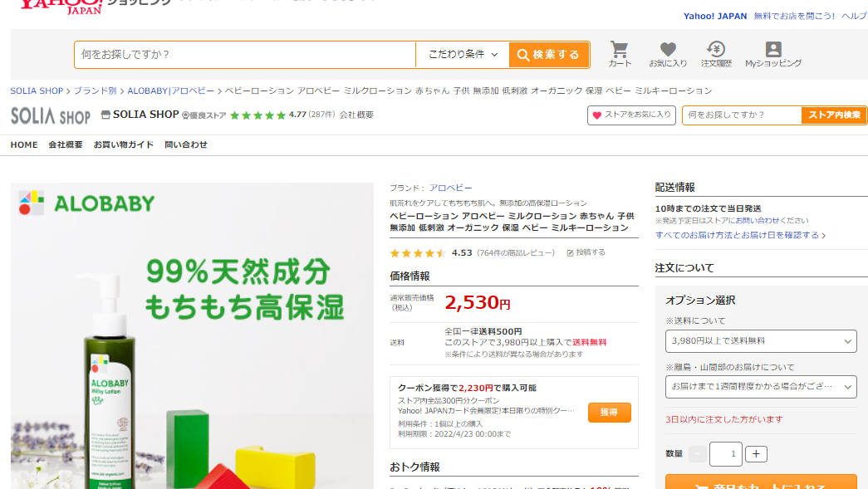Click the coupon 獲得 button
The height and width of the screenshot is (489, 868).
[x=609, y=412]
